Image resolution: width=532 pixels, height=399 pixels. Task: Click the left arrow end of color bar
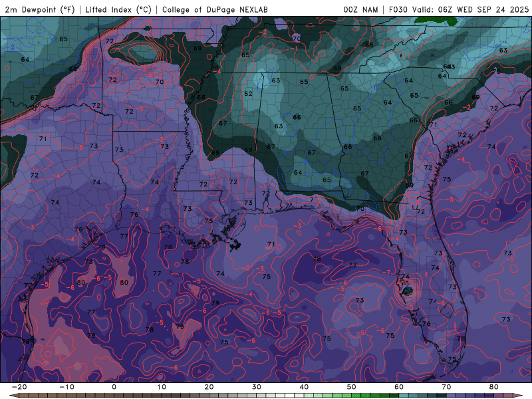13,396
